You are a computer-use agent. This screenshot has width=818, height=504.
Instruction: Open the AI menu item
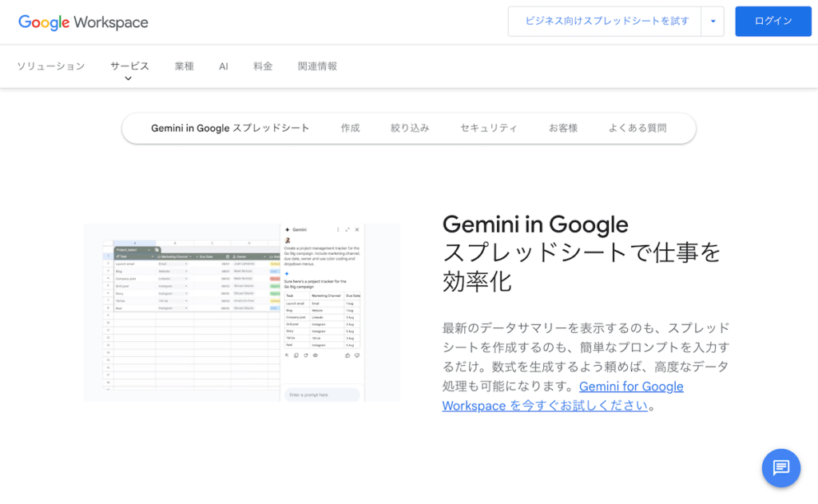pos(224,66)
